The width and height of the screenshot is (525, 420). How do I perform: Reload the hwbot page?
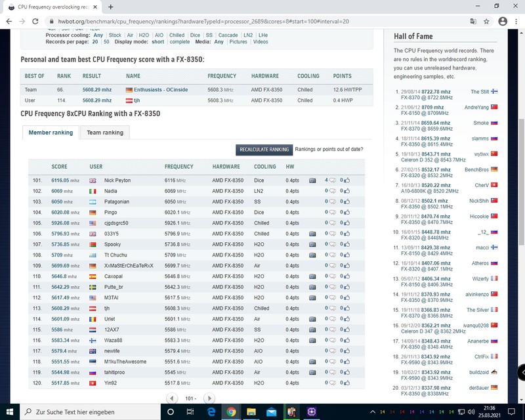[35, 22]
